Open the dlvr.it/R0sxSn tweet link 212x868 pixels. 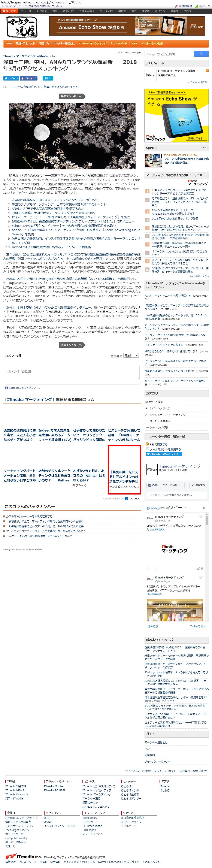(x=154, y=594)
